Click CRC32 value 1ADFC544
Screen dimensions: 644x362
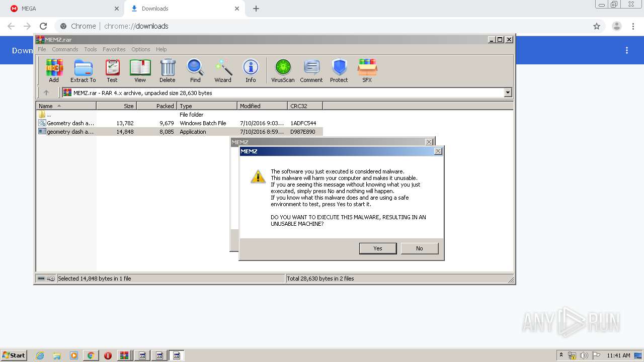pos(303,123)
